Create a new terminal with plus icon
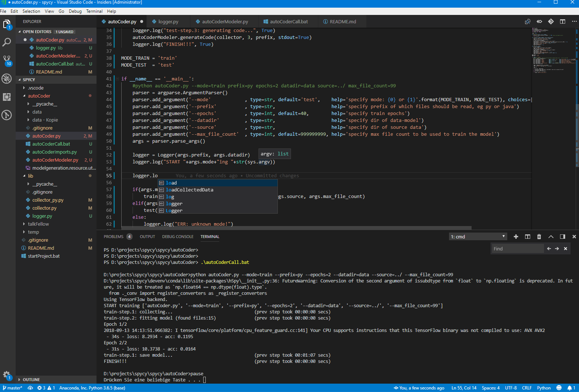The height and width of the screenshot is (392, 579). [x=516, y=237]
